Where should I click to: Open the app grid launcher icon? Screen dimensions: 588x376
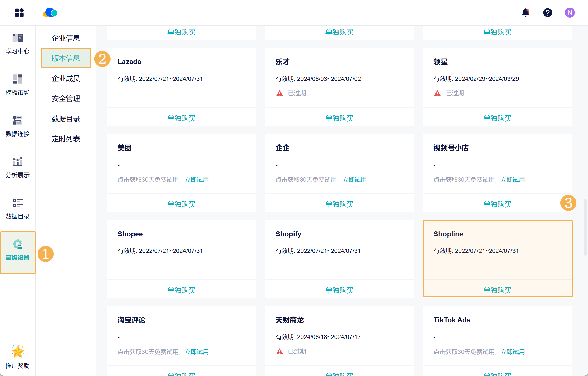[x=19, y=13]
